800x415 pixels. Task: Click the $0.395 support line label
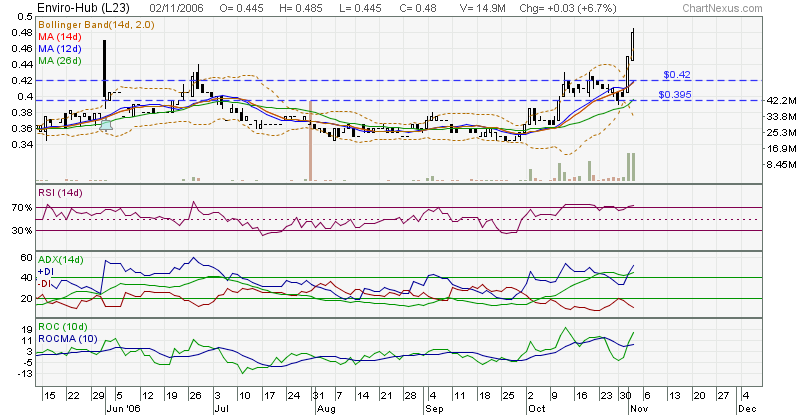(x=675, y=94)
